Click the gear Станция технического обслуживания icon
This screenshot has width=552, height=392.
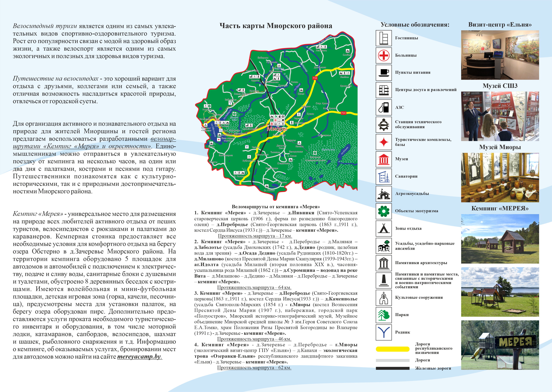(384, 125)
